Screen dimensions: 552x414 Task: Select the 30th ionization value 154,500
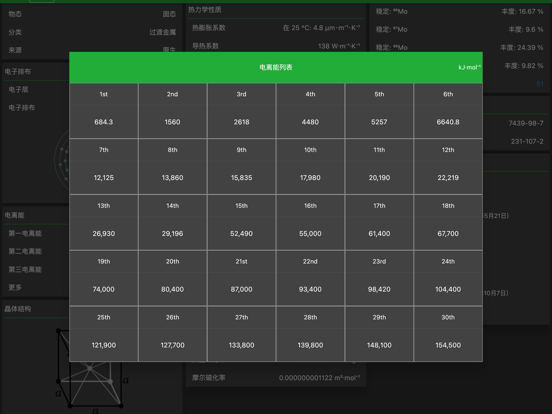point(448,345)
